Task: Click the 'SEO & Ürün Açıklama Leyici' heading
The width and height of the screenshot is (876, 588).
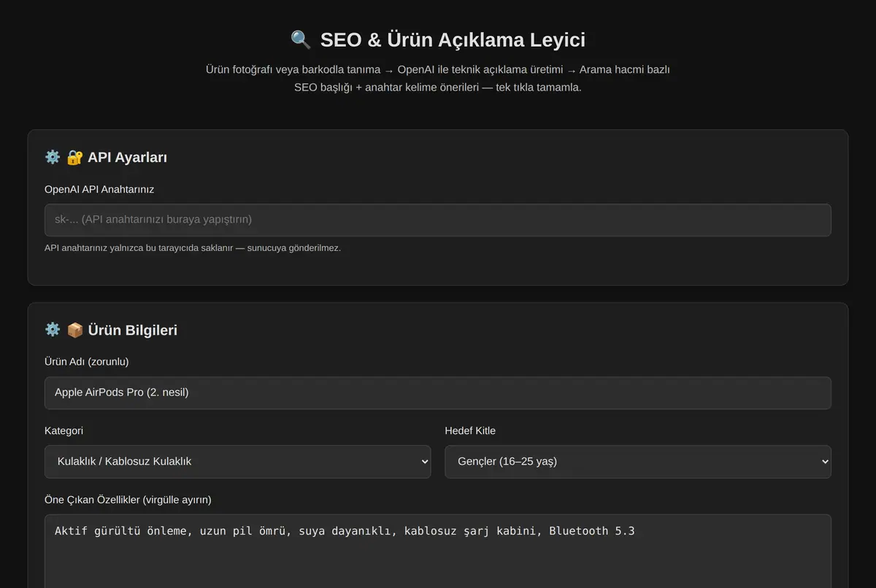Action: tap(453, 39)
